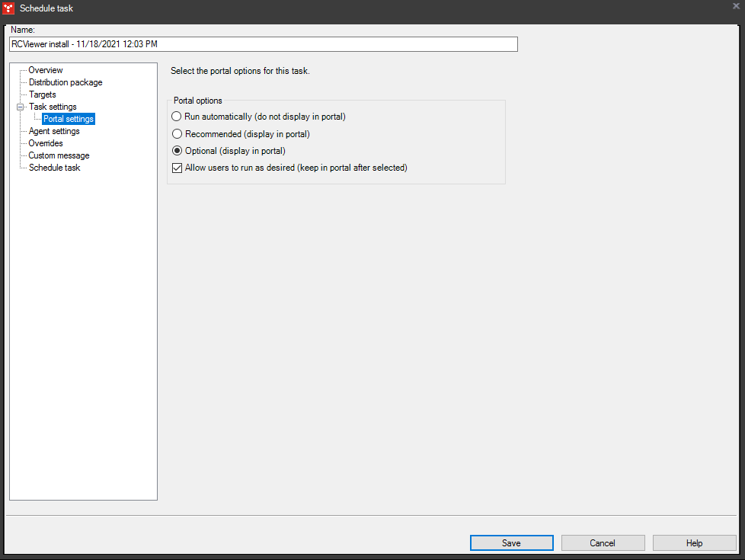Image resolution: width=745 pixels, height=560 pixels.
Task: Open the Portal settings page
Action: pyautogui.click(x=68, y=118)
